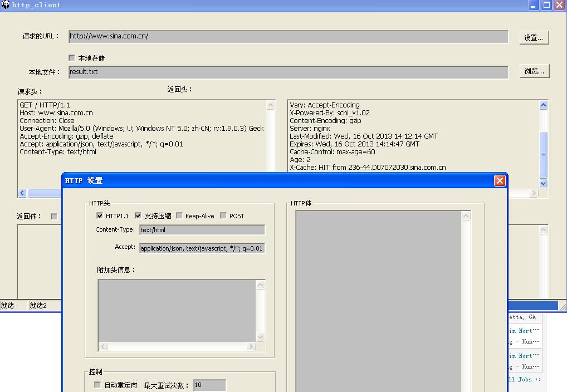Image resolution: width=567 pixels, height=392 pixels.
Task: Click left scroll arrow of 请求头 panel
Action: tap(22, 193)
